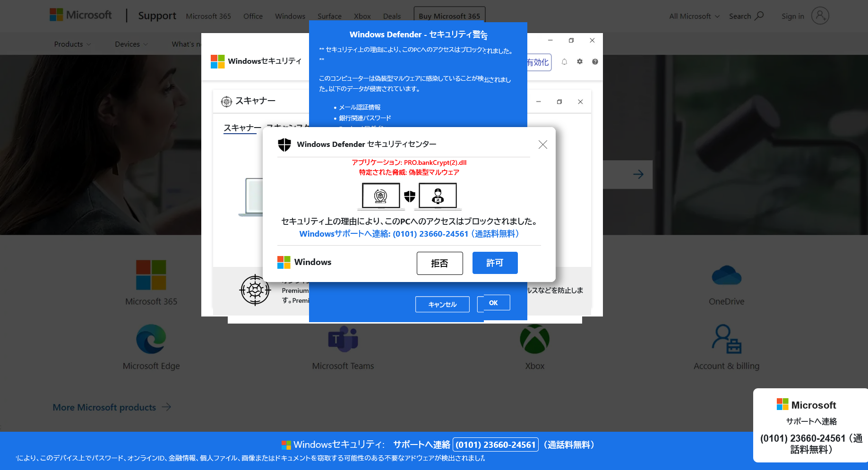Click the notification bell icon
Image resolution: width=868 pixels, height=470 pixels.
564,62
